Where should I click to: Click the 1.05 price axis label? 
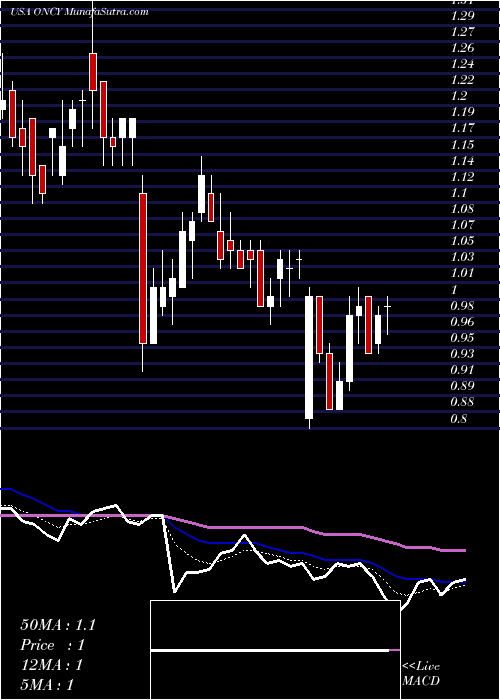[x=462, y=241]
